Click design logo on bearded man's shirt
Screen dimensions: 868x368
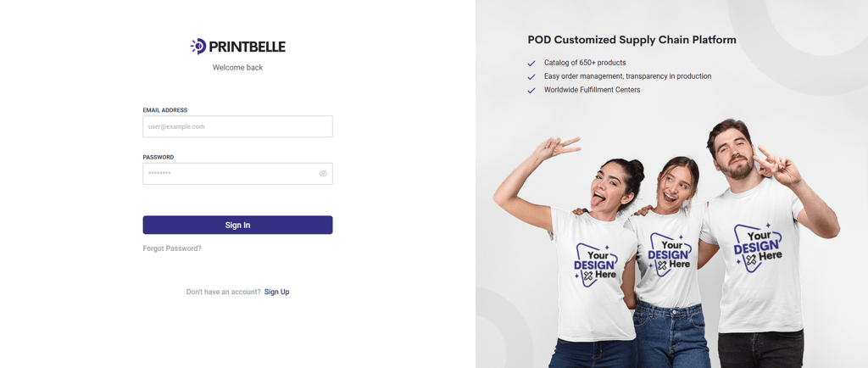point(758,248)
